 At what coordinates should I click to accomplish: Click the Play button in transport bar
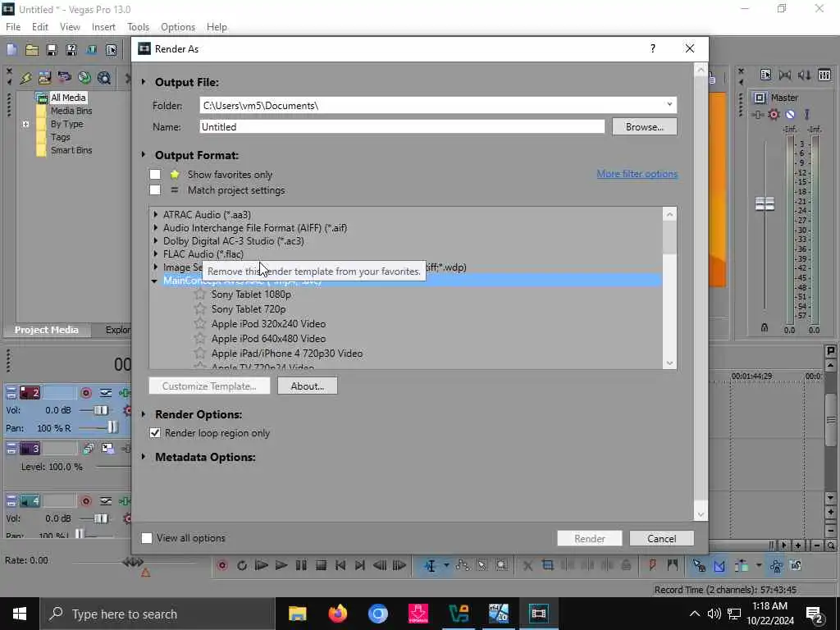281,565
